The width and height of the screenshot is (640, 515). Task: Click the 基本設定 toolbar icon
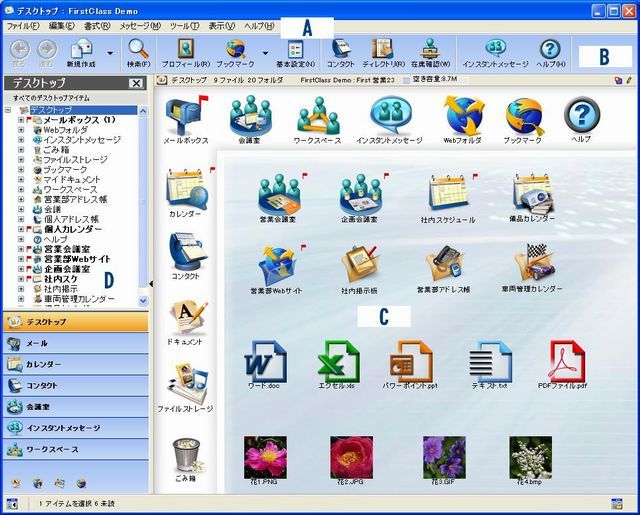point(294,50)
